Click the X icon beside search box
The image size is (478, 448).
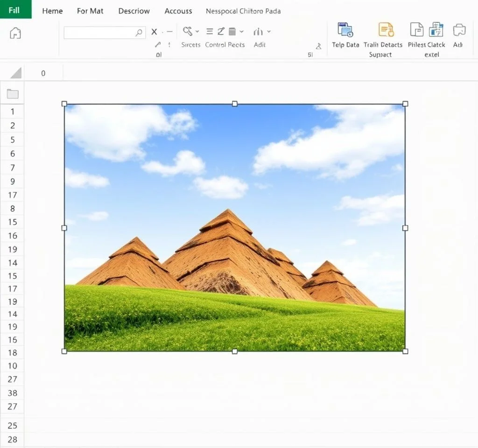[x=154, y=32]
